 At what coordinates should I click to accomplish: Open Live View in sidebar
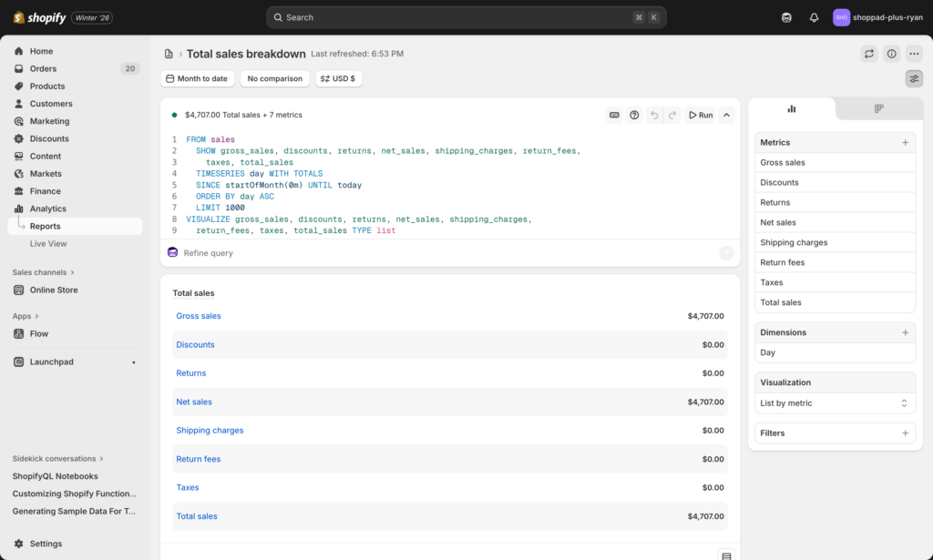[x=75, y=244]
